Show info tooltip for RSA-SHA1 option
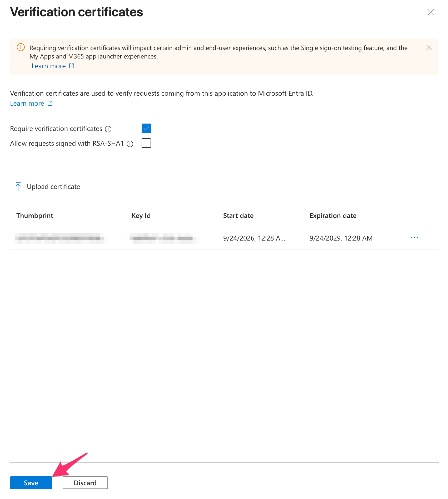 (x=130, y=144)
